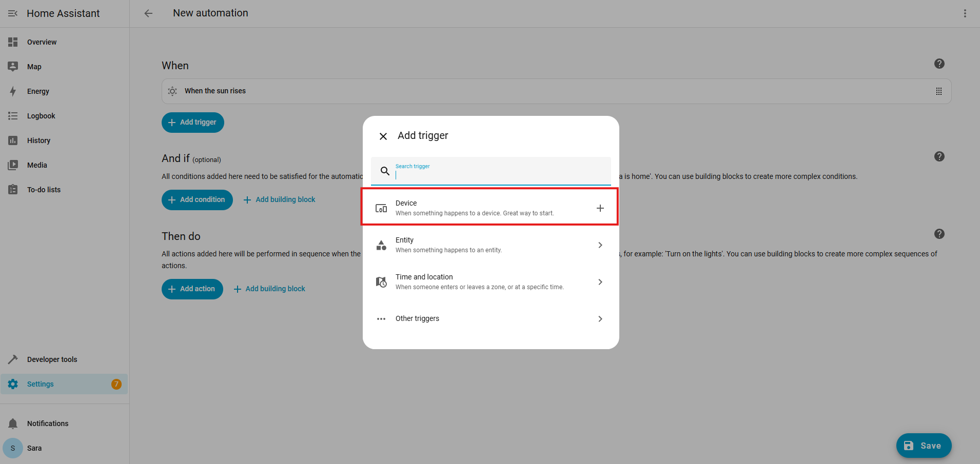Click the back arrow icon
The width and height of the screenshot is (980, 464).
[x=148, y=13]
